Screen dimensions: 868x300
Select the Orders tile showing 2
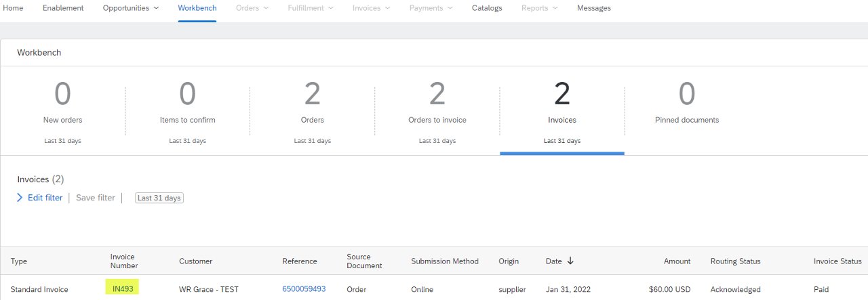(312, 111)
